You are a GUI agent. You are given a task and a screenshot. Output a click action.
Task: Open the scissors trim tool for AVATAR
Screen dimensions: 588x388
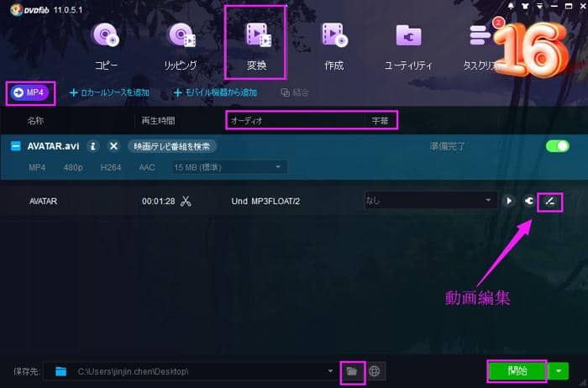[x=186, y=202]
